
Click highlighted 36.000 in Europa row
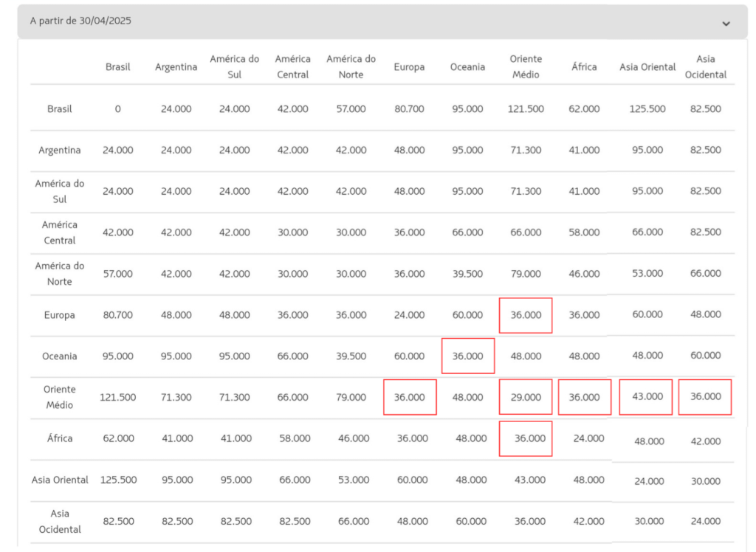pos(526,315)
